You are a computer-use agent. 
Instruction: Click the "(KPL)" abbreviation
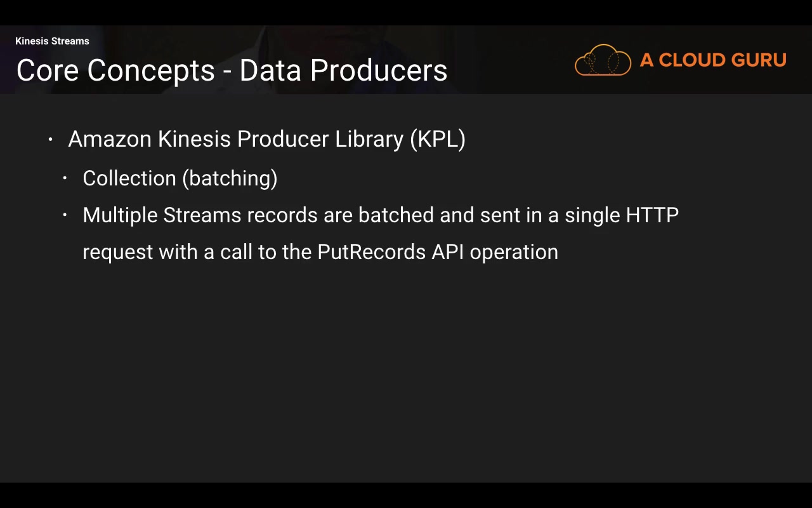tap(438, 139)
